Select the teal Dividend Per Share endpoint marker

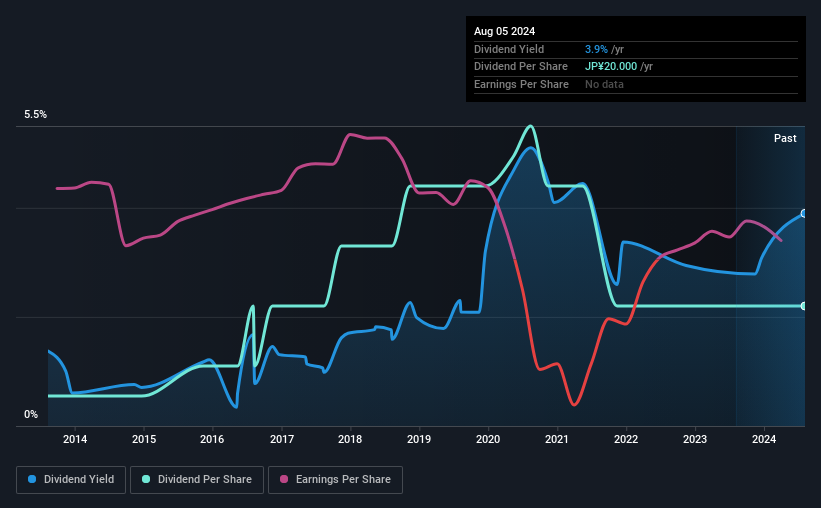(804, 306)
